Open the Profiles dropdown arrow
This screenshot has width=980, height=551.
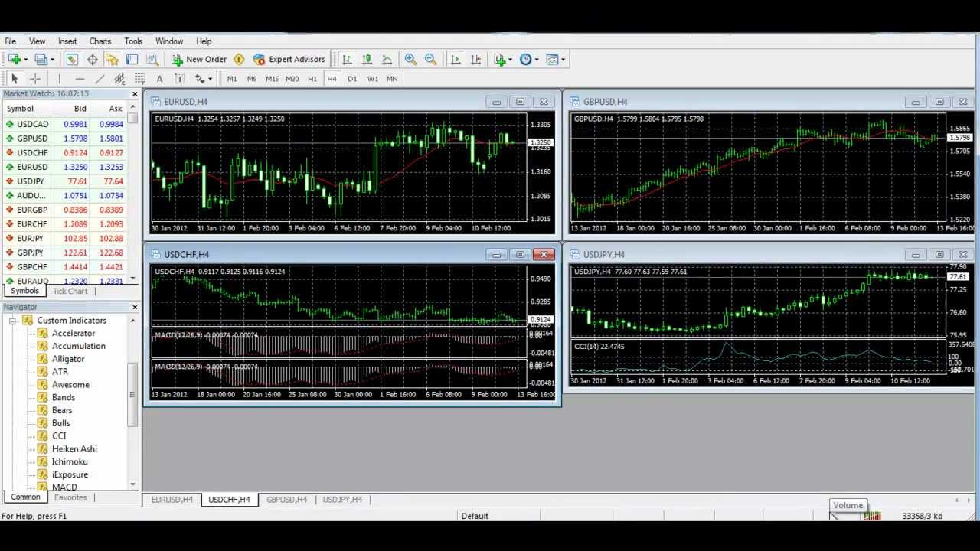52,60
